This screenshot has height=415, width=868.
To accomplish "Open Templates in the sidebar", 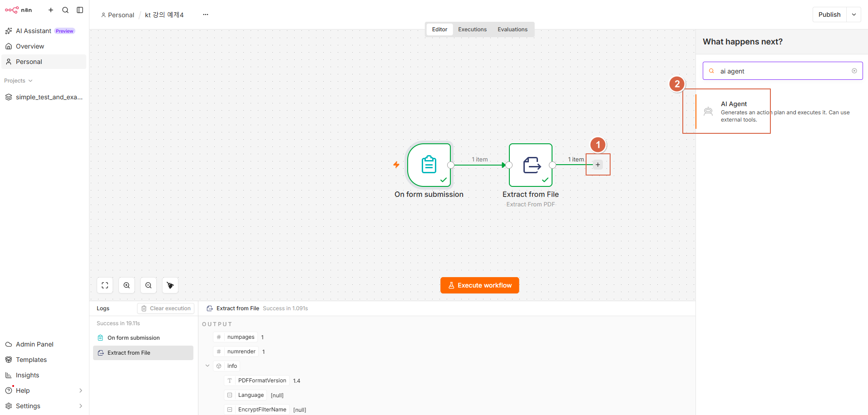I will (44, 360).
